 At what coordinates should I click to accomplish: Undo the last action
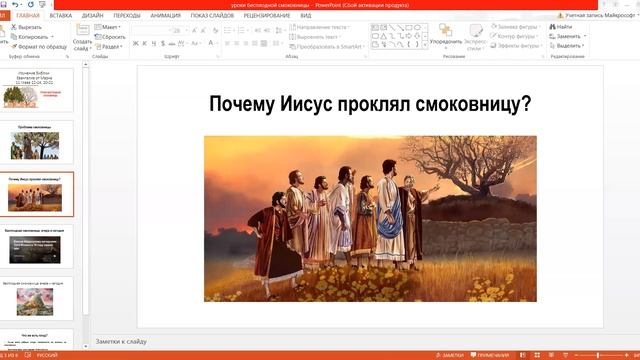click(x=16, y=4)
